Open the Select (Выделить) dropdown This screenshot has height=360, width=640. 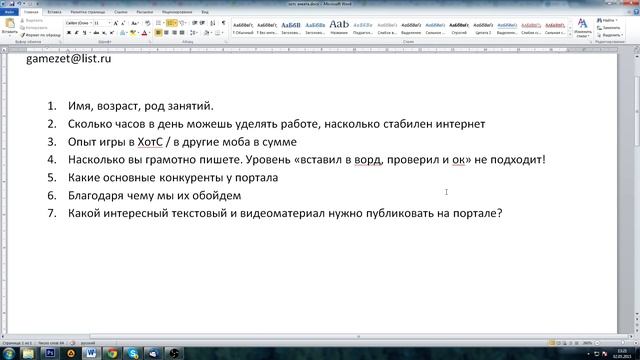point(609,35)
